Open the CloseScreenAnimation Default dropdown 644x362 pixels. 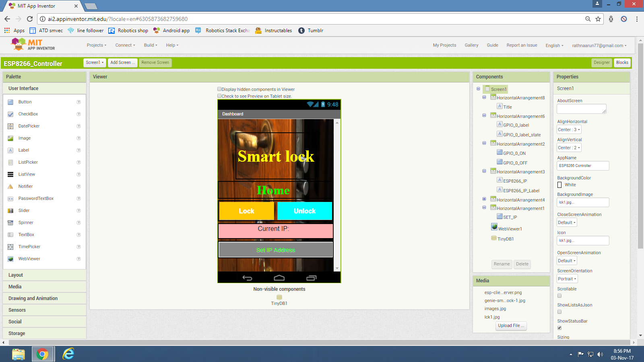pyautogui.click(x=567, y=222)
